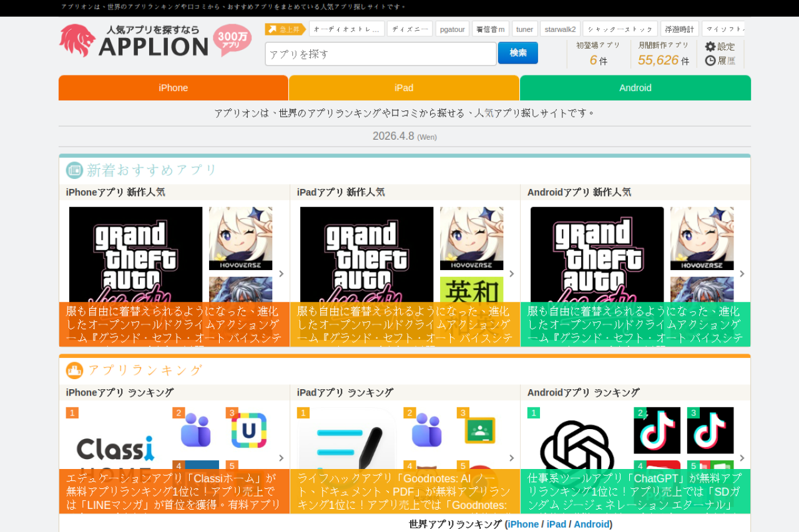Open history via the clock icon
The width and height of the screenshot is (799, 532).
(710, 60)
